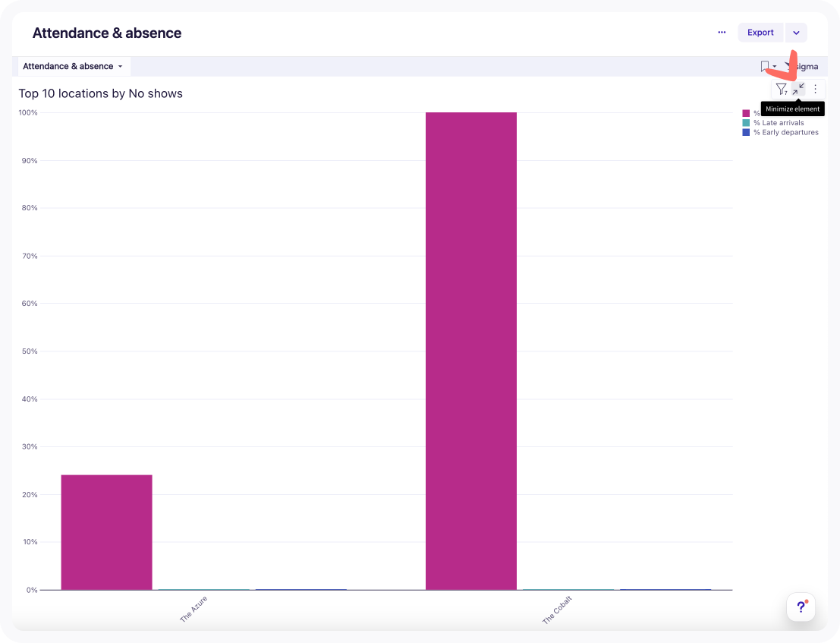
Task: Click the Attendance & absence page heading
Action: [107, 33]
